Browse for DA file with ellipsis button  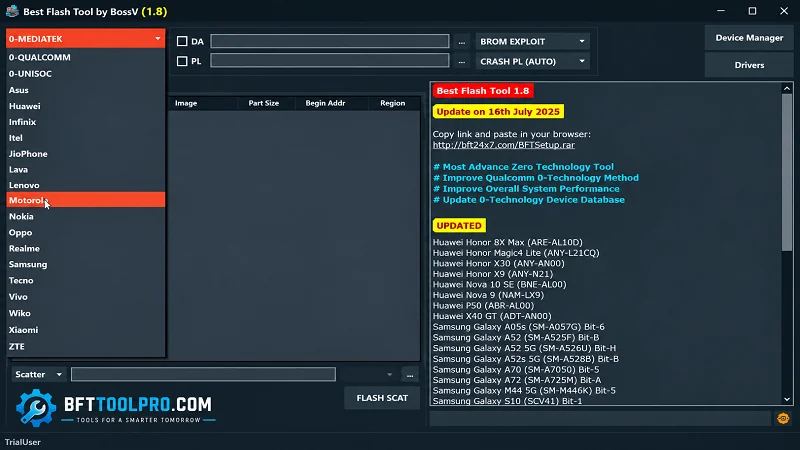(462, 41)
